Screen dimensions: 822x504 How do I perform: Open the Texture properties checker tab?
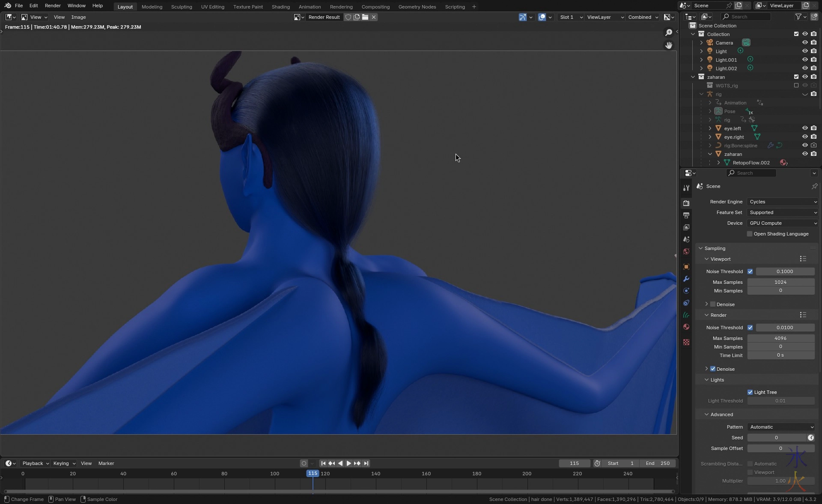(x=686, y=342)
